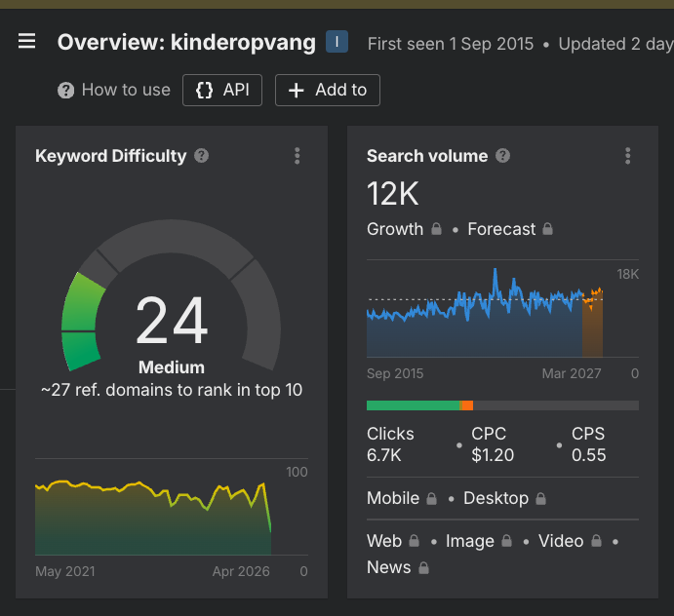The width and height of the screenshot is (674, 616).
Task: Click the locked Growth metric
Action: point(395,229)
